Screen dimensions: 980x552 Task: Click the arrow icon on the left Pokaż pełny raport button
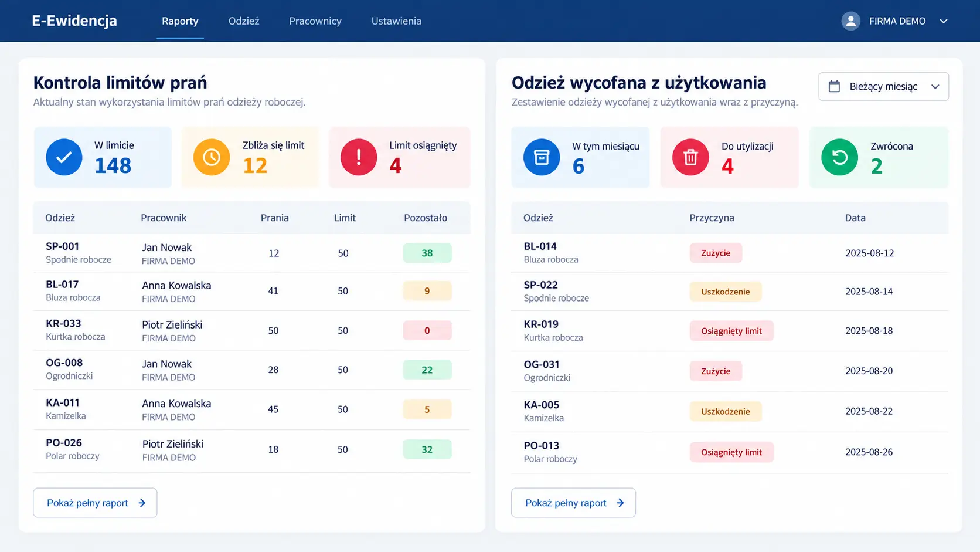142,503
